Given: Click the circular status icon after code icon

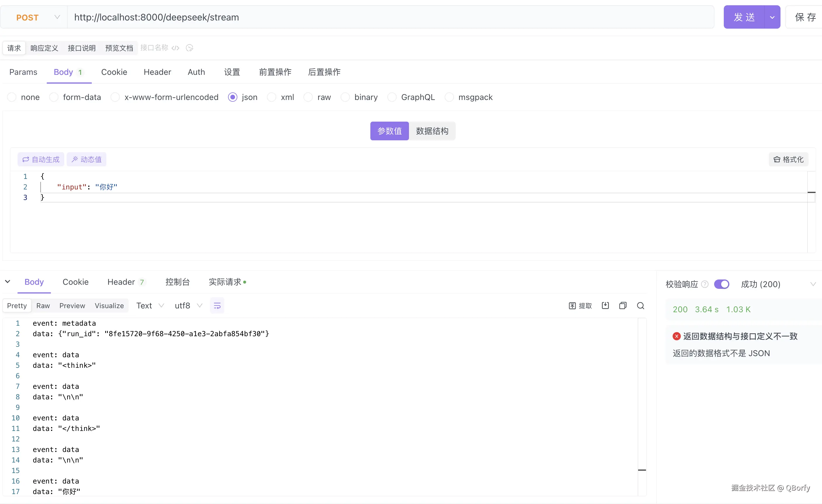Looking at the screenshot, I should pyautogui.click(x=189, y=48).
